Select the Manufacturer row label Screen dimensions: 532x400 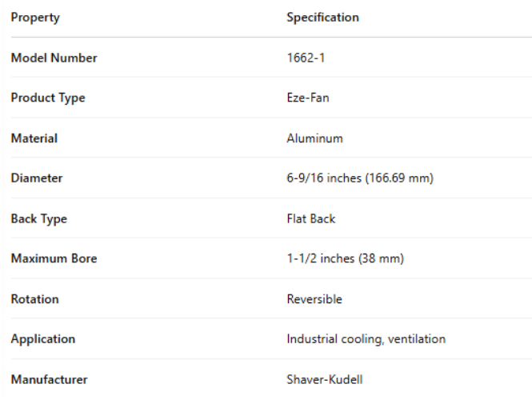[x=49, y=380]
